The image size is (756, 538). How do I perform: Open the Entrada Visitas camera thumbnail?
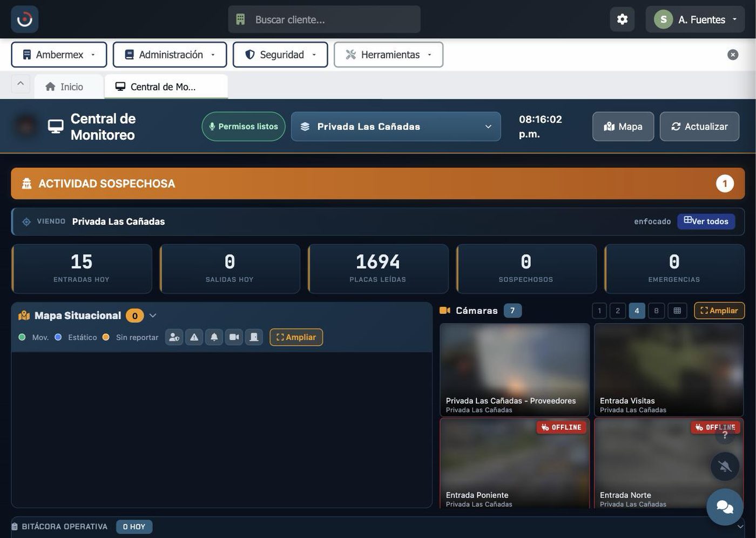(x=669, y=370)
